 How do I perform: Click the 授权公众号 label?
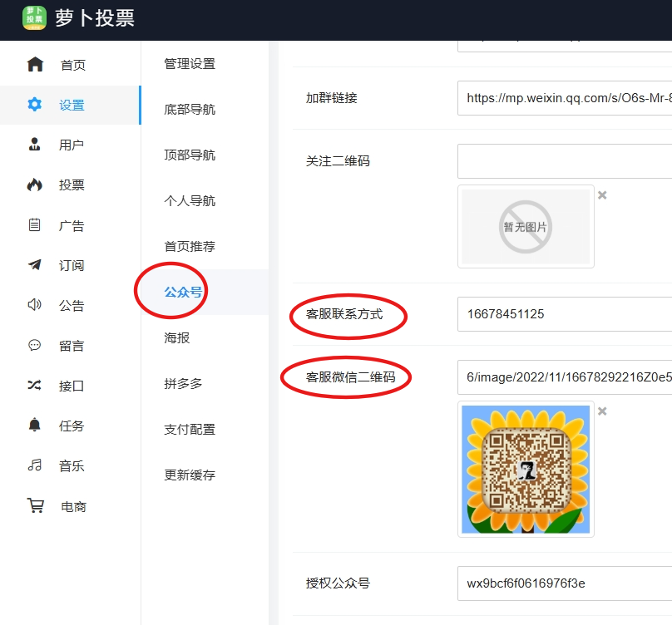point(338,583)
